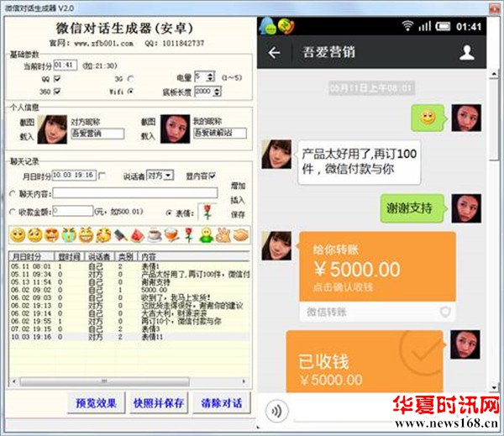This screenshot has width=504, height=436.
Task: Click the 电量 spinner arrows
Action: pos(211,76)
